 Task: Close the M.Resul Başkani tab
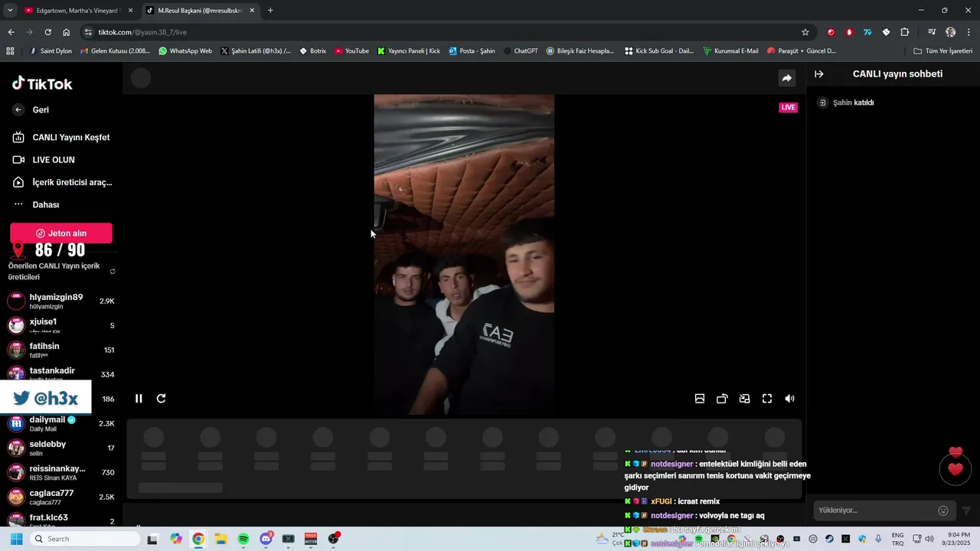pos(252,11)
